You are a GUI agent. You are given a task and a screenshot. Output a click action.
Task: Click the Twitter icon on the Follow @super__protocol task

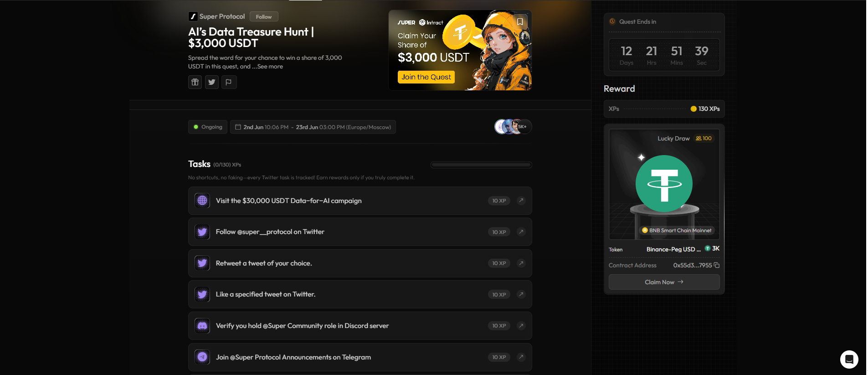pyautogui.click(x=202, y=232)
